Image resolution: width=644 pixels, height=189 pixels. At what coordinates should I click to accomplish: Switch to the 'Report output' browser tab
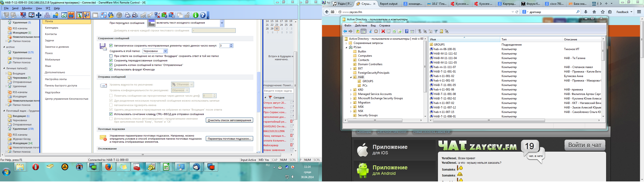389,4
